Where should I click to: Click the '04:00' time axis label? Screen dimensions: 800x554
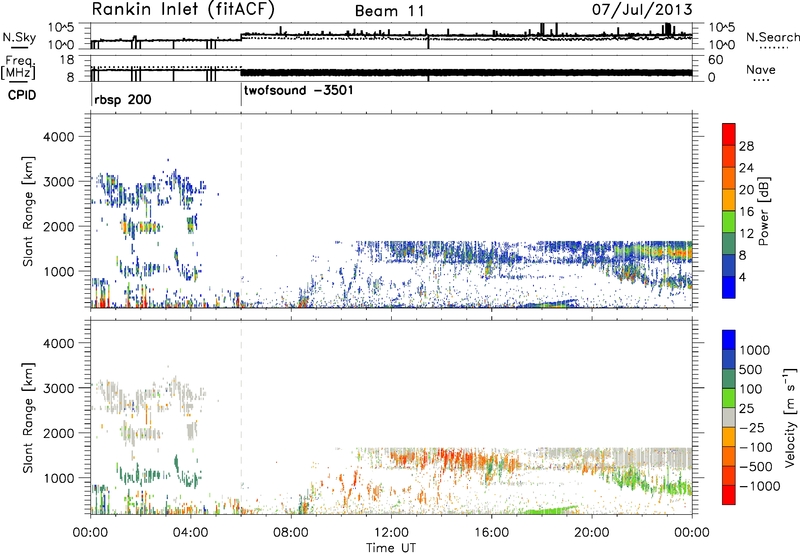[x=191, y=533]
